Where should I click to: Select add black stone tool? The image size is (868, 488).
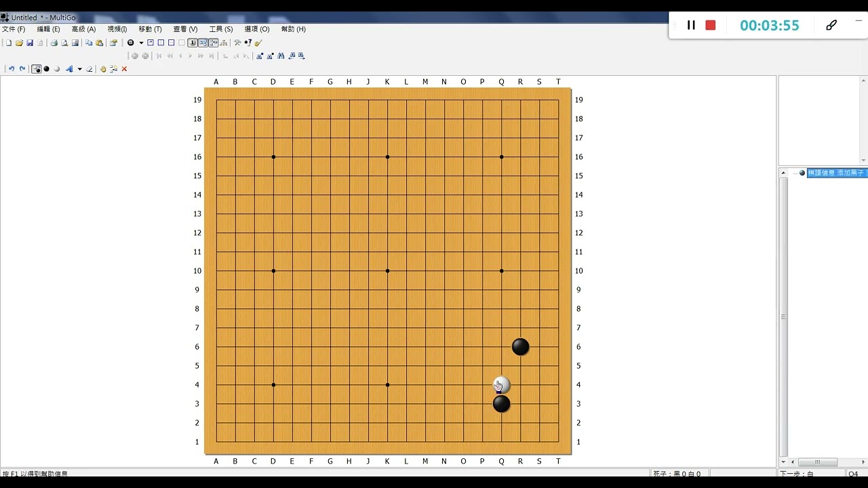coord(46,69)
